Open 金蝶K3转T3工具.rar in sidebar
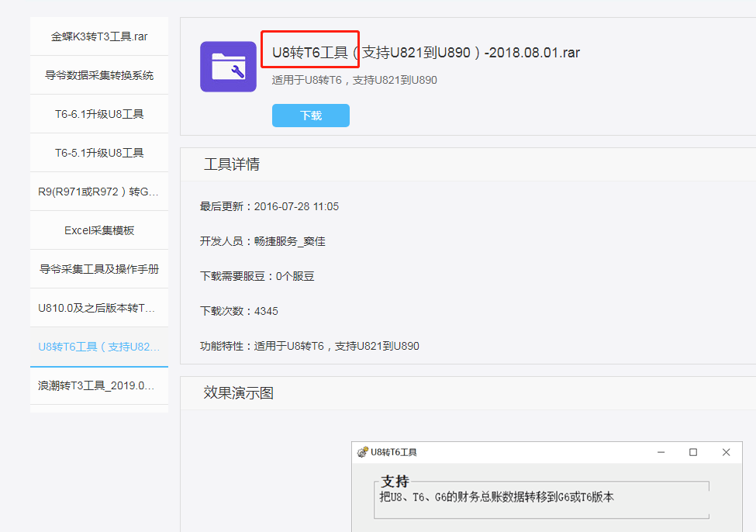The height and width of the screenshot is (532, 756). (99, 36)
